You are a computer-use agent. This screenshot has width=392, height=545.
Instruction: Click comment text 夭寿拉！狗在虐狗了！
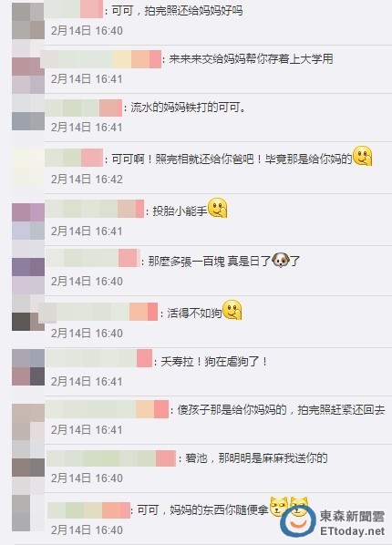click(214, 362)
